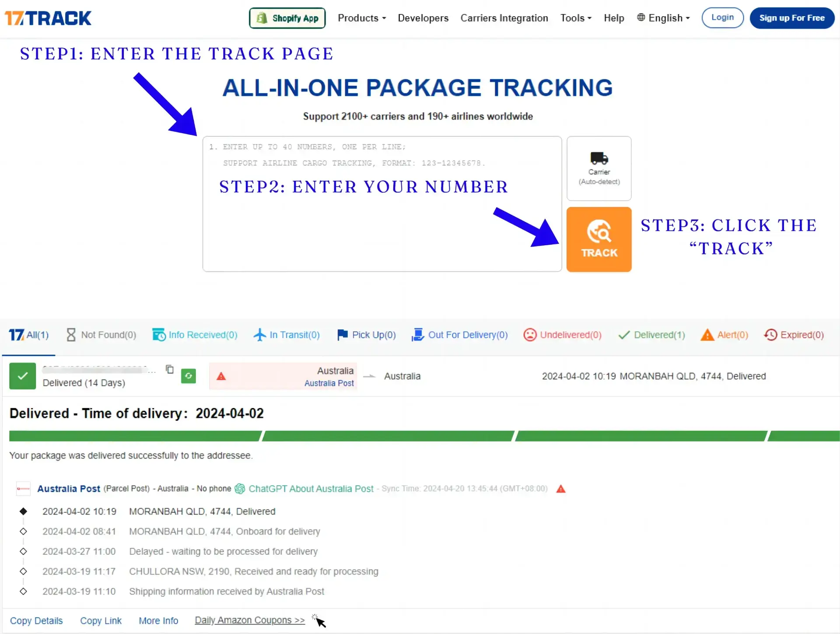Click the orange TRACK button

(x=599, y=239)
